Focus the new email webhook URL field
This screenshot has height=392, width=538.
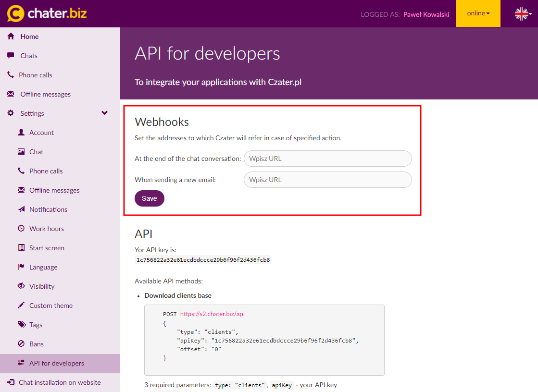point(328,180)
